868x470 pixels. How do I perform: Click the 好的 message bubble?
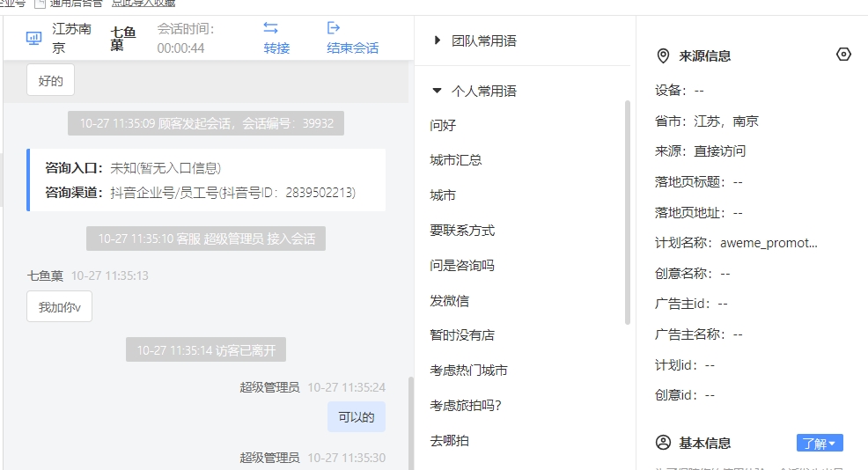[x=50, y=80]
